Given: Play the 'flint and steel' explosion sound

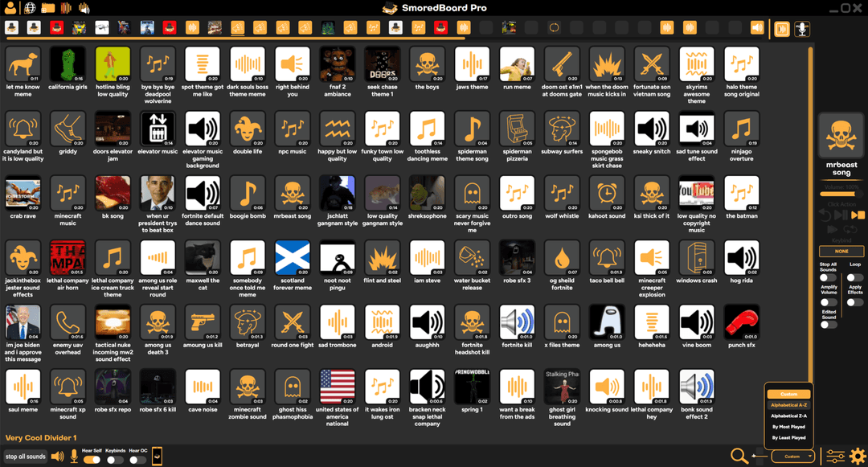Looking at the screenshot, I should coord(382,258).
